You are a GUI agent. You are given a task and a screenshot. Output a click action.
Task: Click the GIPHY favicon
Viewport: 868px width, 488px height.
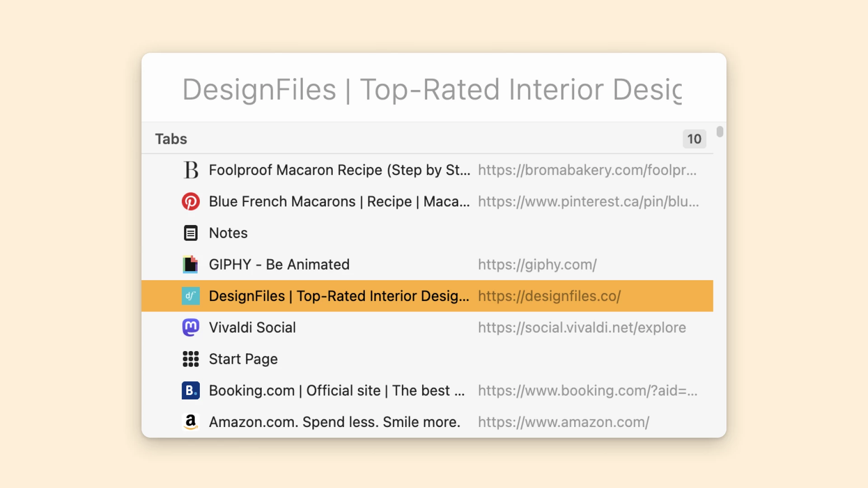[x=190, y=264]
